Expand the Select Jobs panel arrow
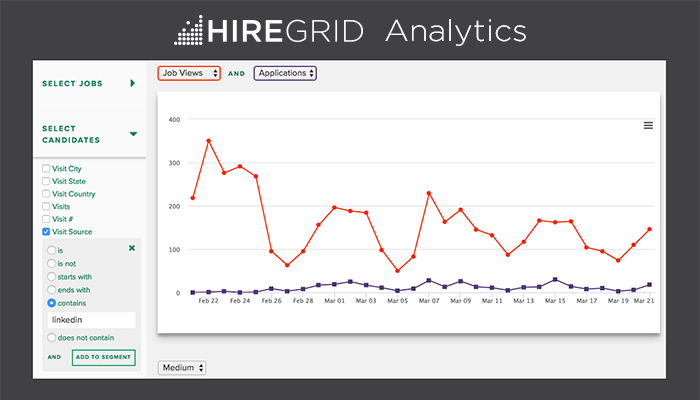 pos(133,83)
